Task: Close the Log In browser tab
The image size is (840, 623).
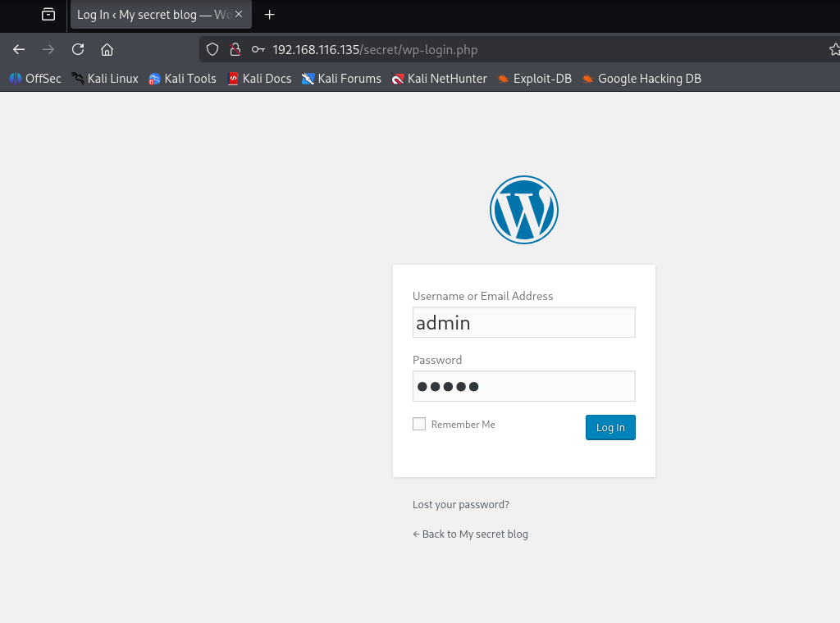Action: pyautogui.click(x=239, y=15)
